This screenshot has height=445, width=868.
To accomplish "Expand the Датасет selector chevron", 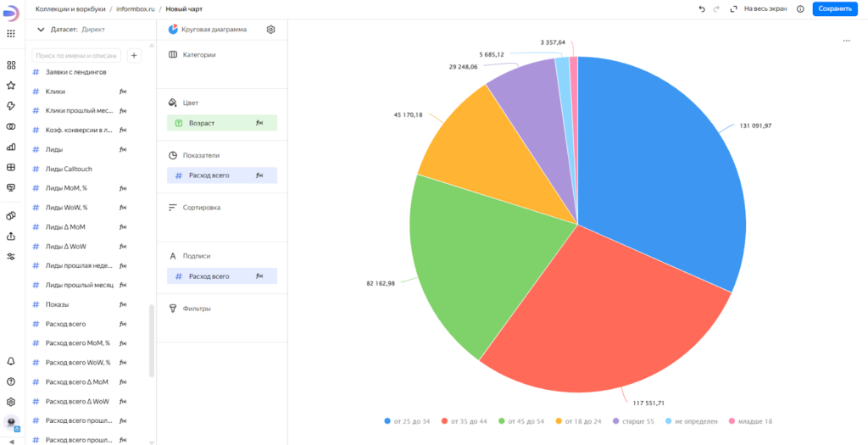I will pyautogui.click(x=41, y=29).
